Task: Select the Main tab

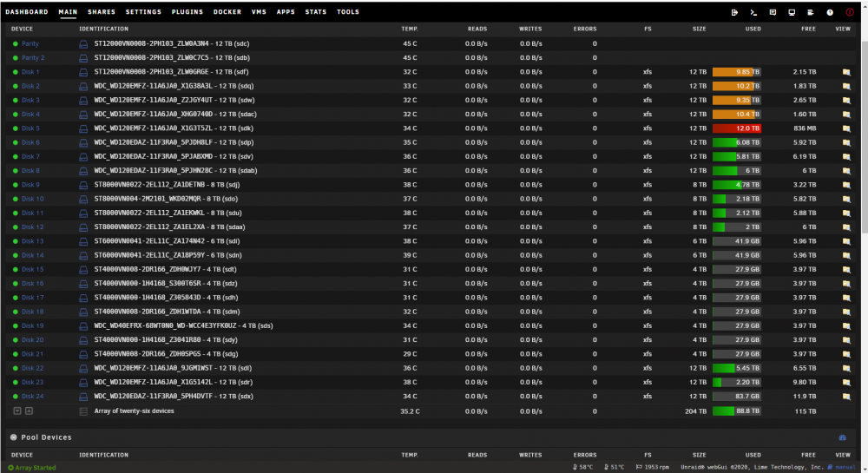Action: (x=68, y=12)
